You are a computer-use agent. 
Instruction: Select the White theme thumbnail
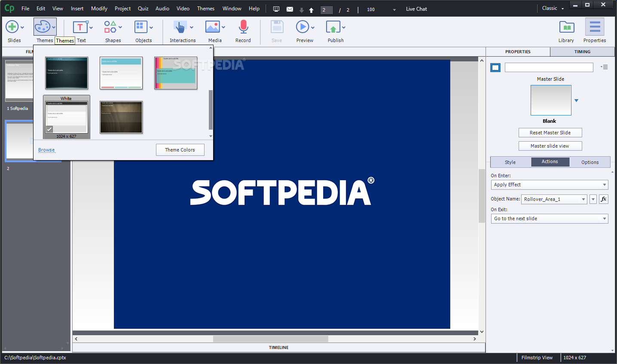pyautogui.click(x=67, y=117)
